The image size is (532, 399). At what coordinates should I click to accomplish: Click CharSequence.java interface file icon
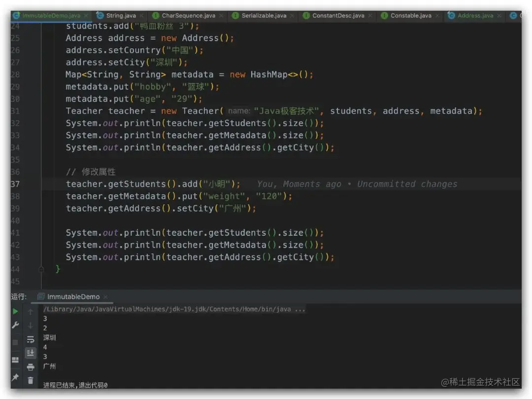pyautogui.click(x=156, y=16)
